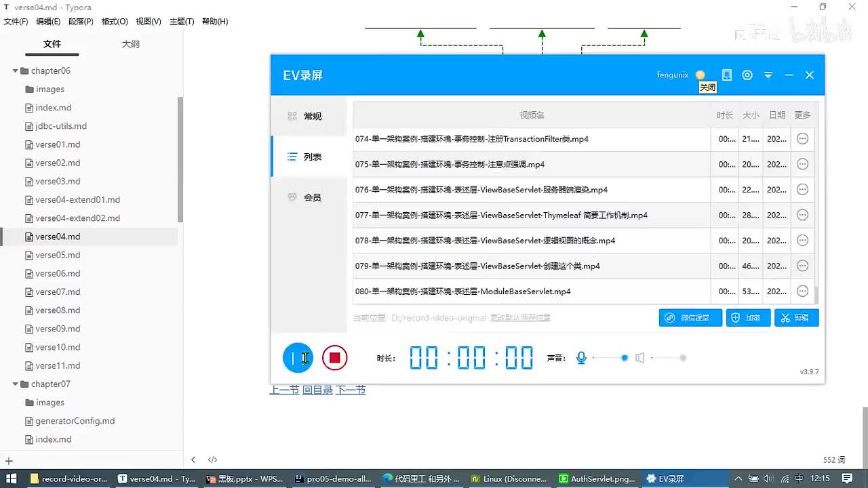The height and width of the screenshot is (488, 868).
Task: Open the dropdown menu icon in EV录屏 title bar
Action: point(768,75)
